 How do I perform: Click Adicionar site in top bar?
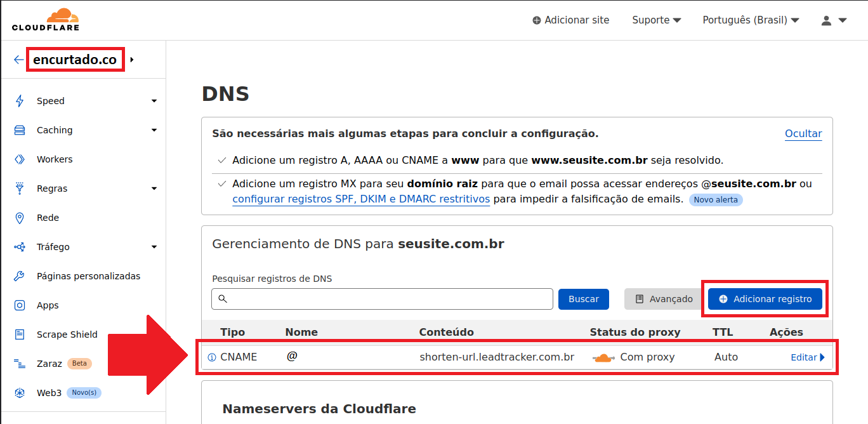click(x=571, y=20)
